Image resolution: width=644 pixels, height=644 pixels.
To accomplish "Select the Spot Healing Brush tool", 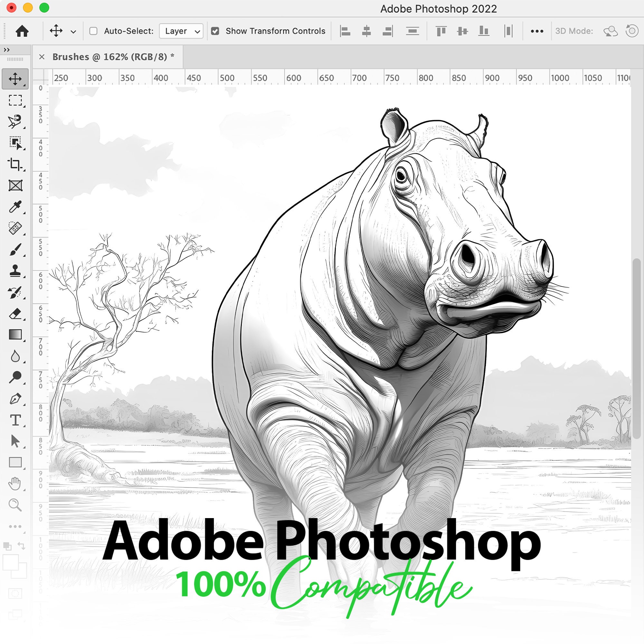I will point(15,228).
